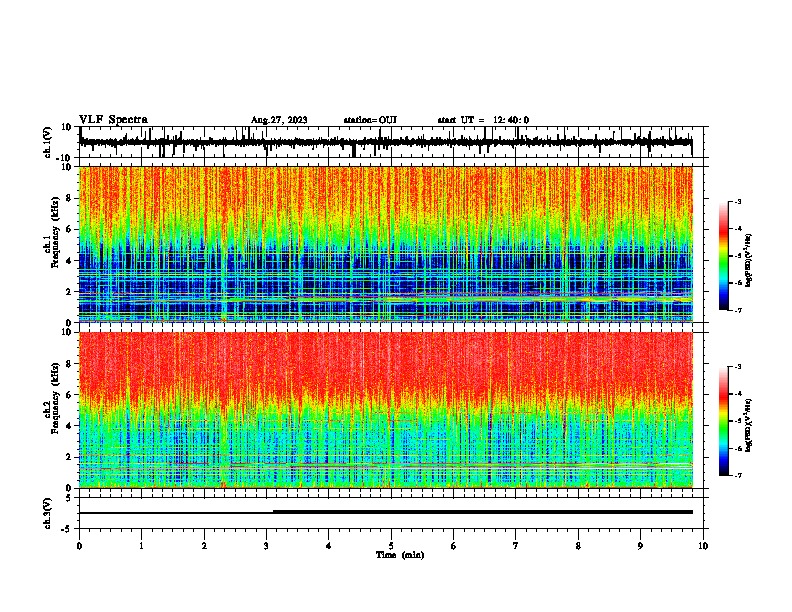792x612 pixels.
Task: Click the thick ch.3 signal line
Action: click(483, 512)
